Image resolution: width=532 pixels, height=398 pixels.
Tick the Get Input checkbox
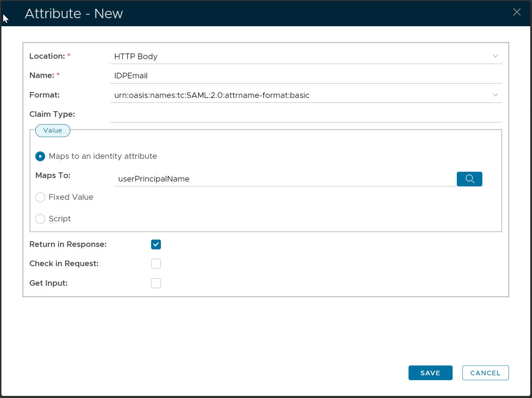(156, 283)
